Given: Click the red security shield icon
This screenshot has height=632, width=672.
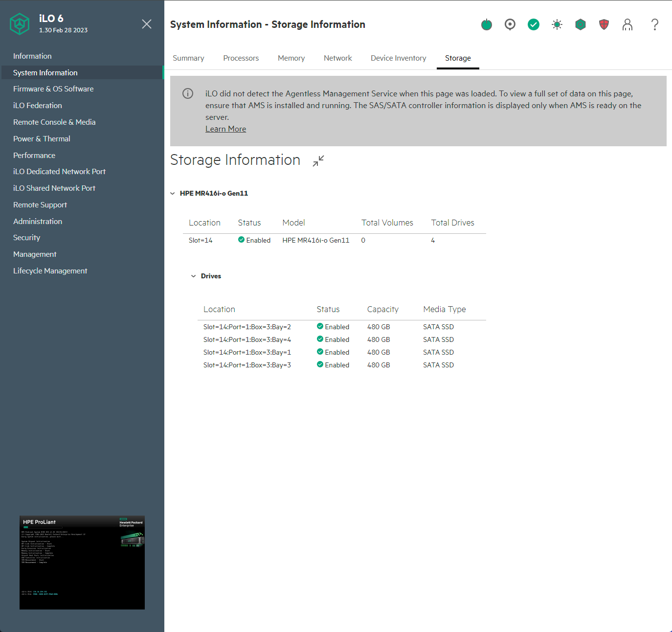Looking at the screenshot, I should point(604,24).
